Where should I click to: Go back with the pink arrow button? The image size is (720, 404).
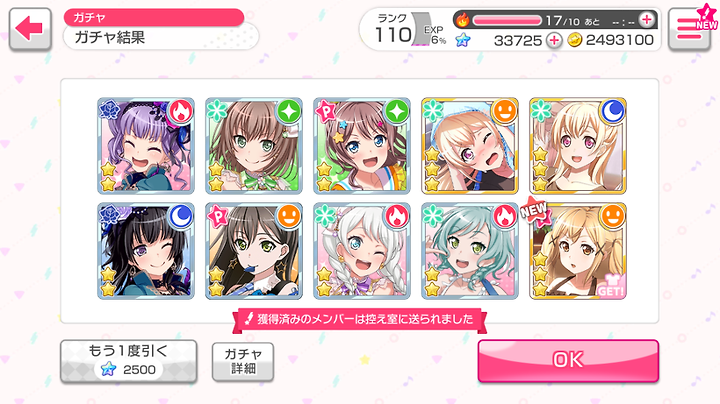click(x=30, y=29)
